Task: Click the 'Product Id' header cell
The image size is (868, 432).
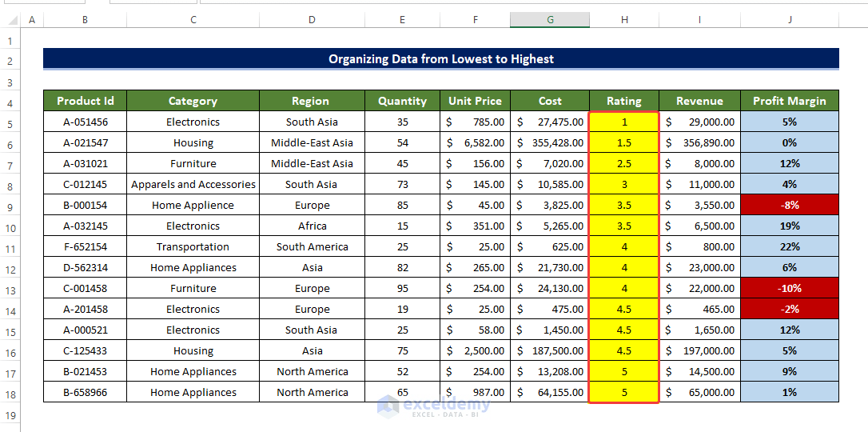Action: click(86, 101)
